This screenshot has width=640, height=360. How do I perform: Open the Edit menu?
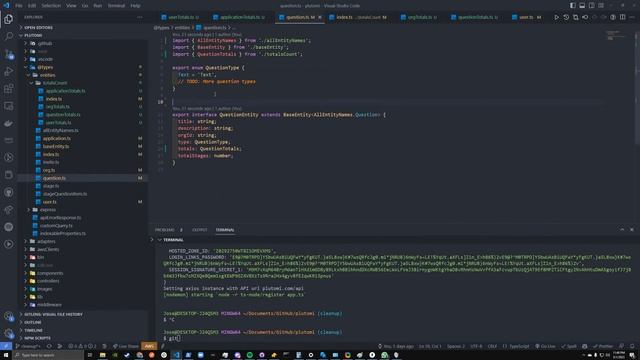point(32,6)
